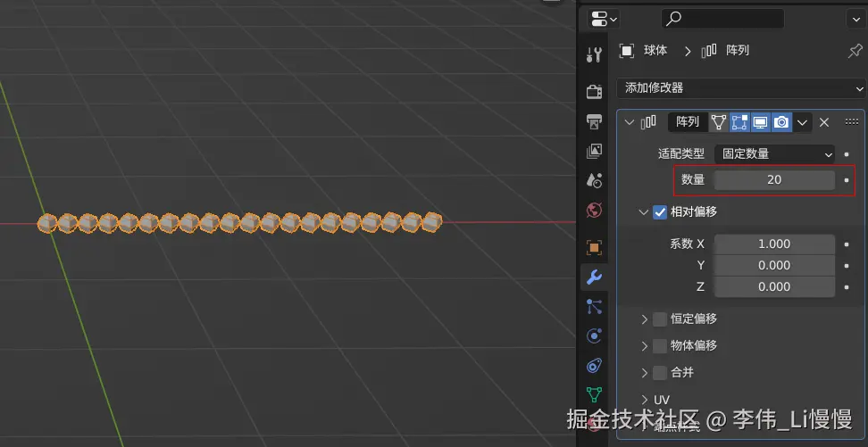The height and width of the screenshot is (447, 868).
Task: Open the Tool properties tab
Action: pyautogui.click(x=594, y=54)
